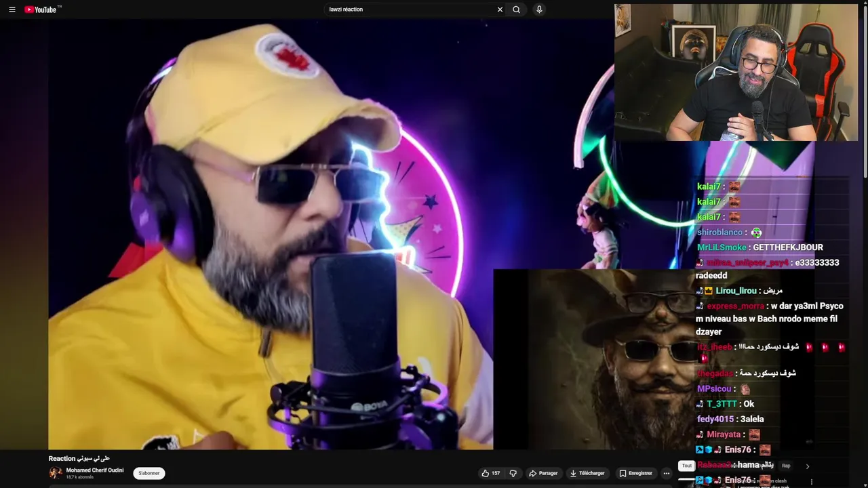Share the video via Partager

click(543, 473)
